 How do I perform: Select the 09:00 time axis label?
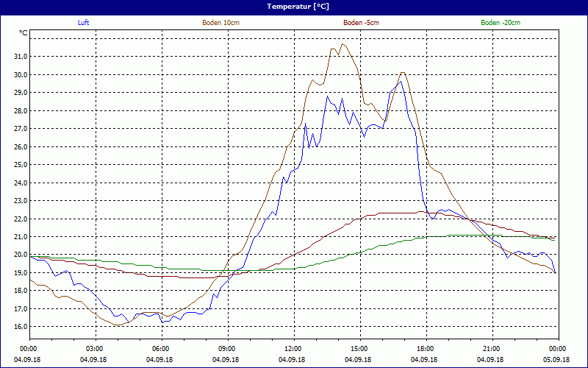pos(226,349)
